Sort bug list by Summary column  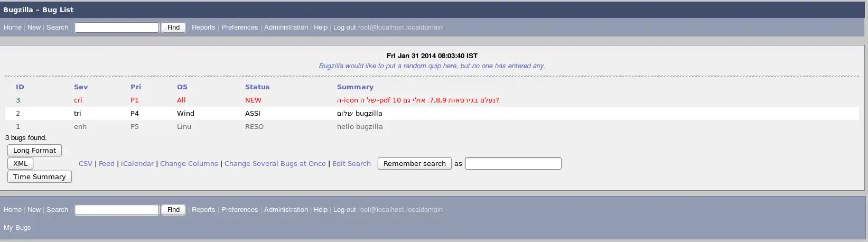(x=355, y=87)
